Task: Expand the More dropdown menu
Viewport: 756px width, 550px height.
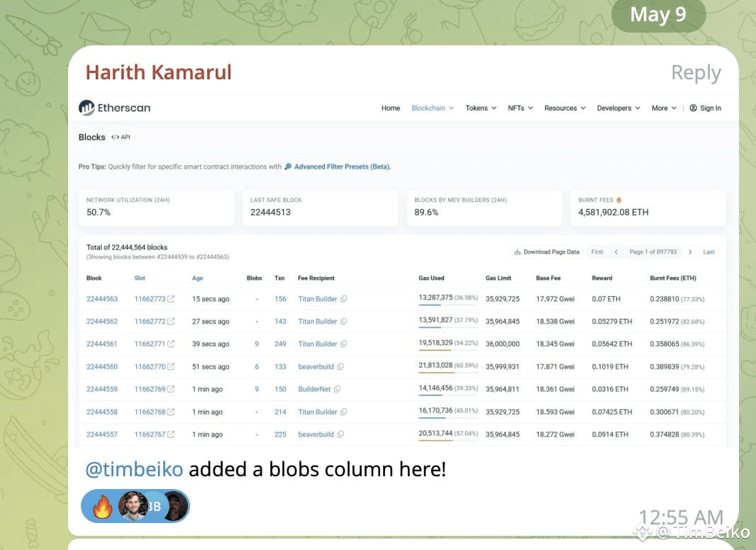Action: point(664,108)
